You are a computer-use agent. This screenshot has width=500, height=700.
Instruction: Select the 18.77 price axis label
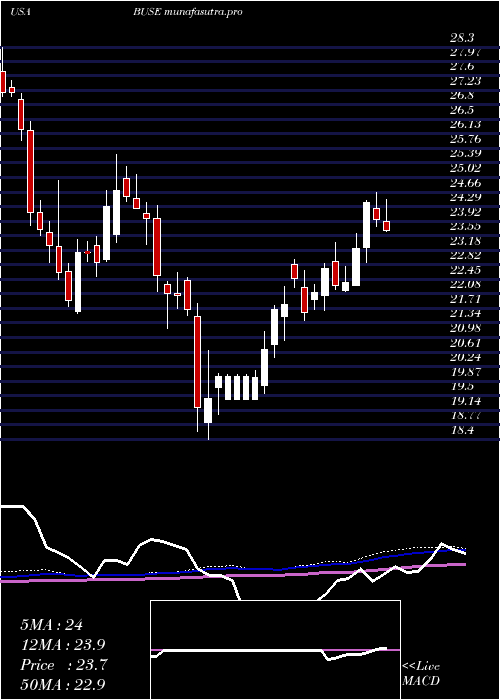(x=466, y=416)
